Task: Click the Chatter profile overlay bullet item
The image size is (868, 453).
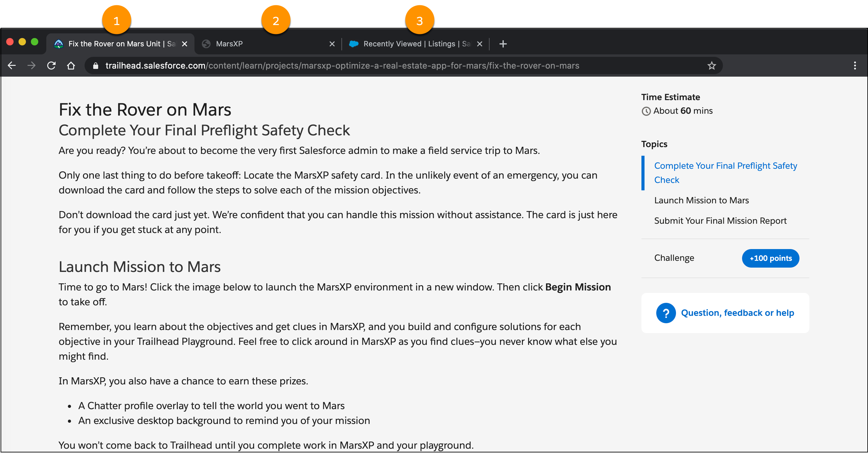Action: (211, 405)
